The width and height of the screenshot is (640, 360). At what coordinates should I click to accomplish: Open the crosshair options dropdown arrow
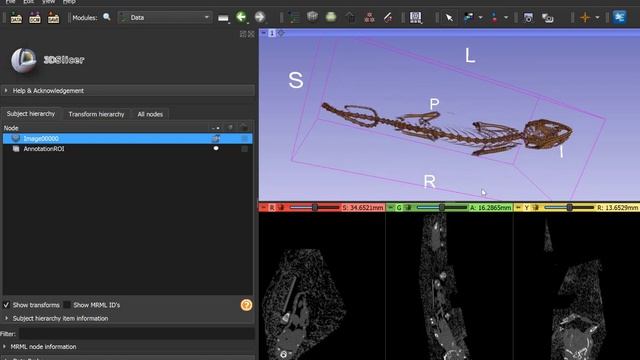click(598, 18)
